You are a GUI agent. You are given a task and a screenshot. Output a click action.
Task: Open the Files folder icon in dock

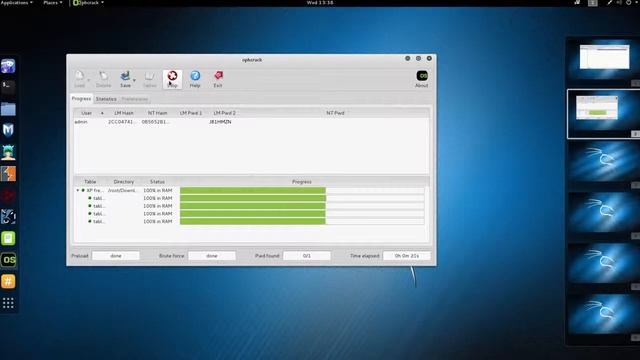pyautogui.click(x=8, y=109)
